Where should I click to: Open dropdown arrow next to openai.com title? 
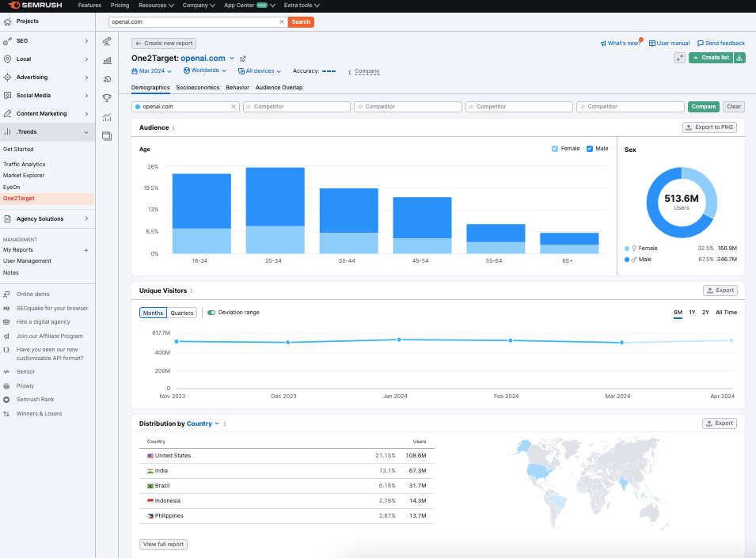click(232, 59)
